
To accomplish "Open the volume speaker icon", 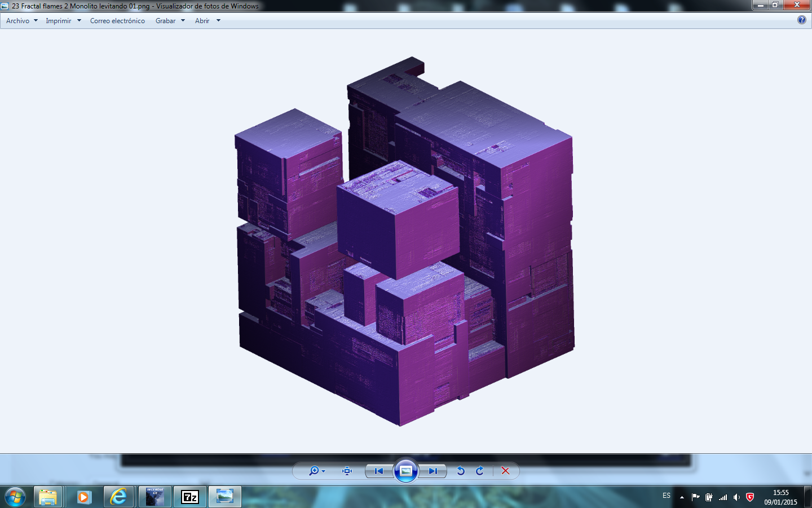I will 736,497.
